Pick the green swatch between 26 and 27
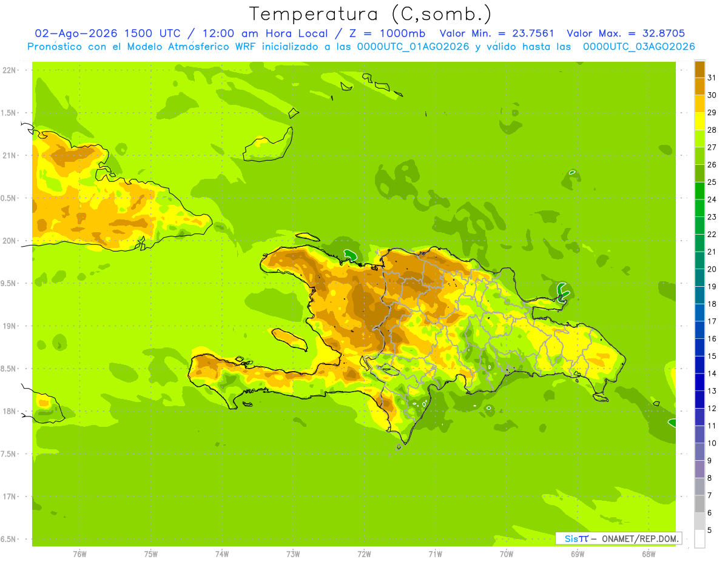 coord(699,156)
